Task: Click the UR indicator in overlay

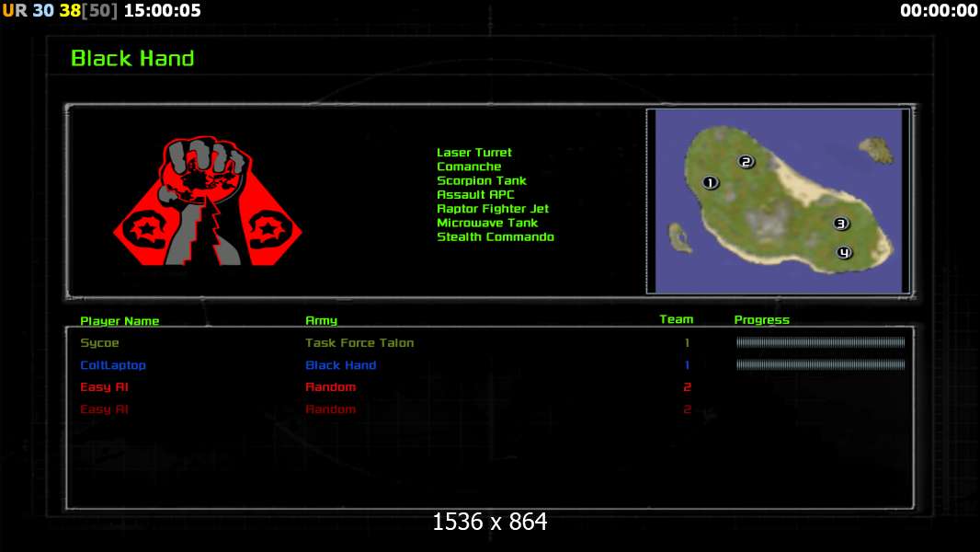Action: click(15, 10)
